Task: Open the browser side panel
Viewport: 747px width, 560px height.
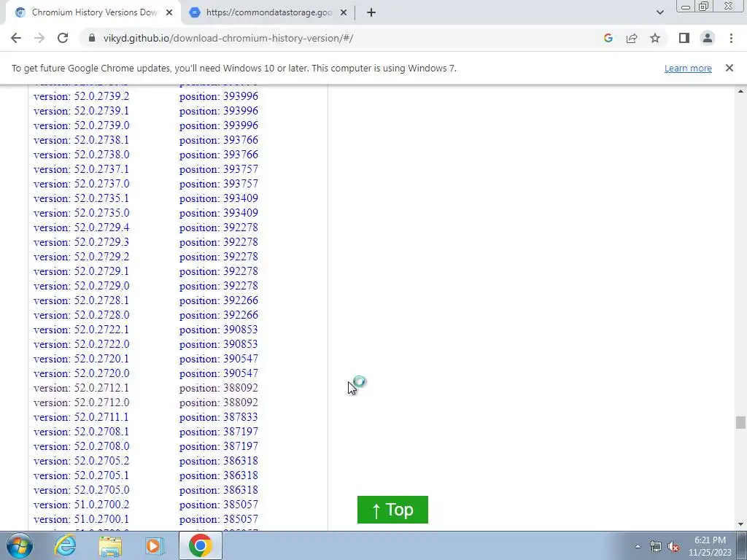Action: pos(684,38)
